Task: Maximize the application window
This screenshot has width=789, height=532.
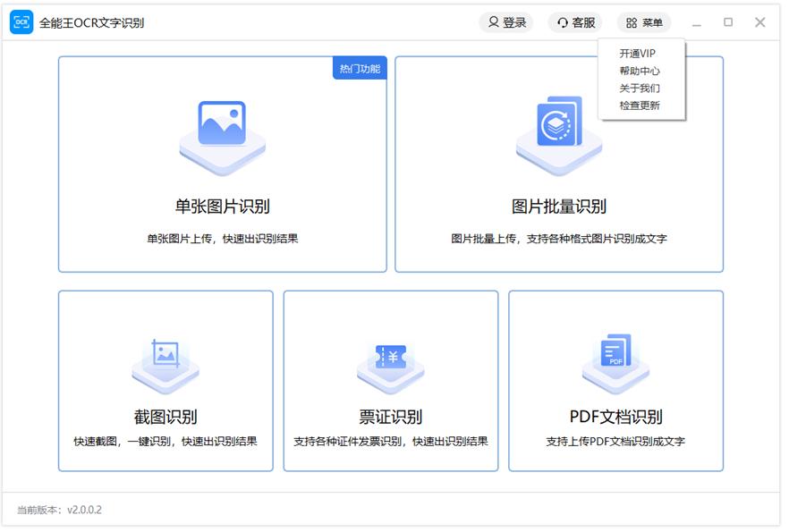Action: [x=728, y=22]
